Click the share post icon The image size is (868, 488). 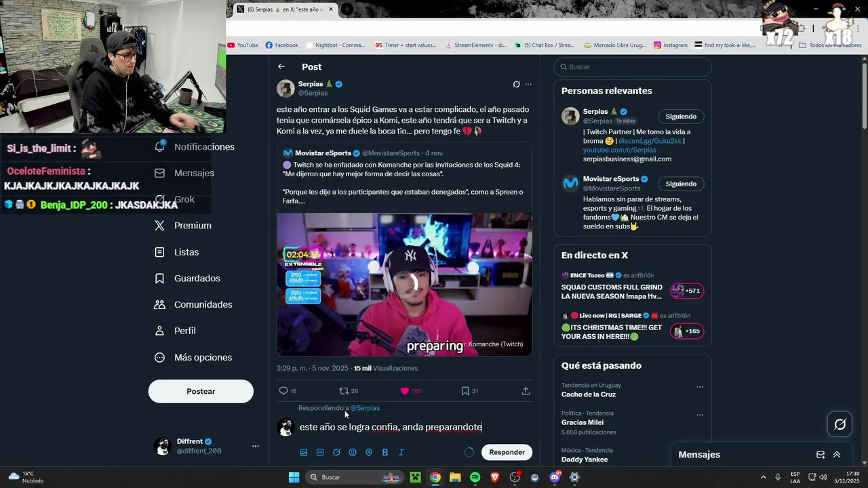point(526,391)
